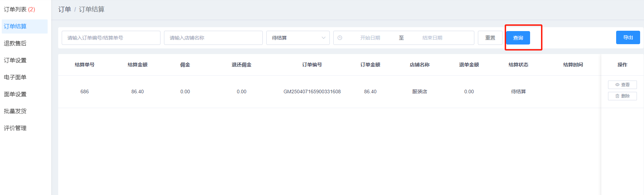The image size is (644, 195).
Task: Go to 批量发货 menu item
Action: coord(15,111)
